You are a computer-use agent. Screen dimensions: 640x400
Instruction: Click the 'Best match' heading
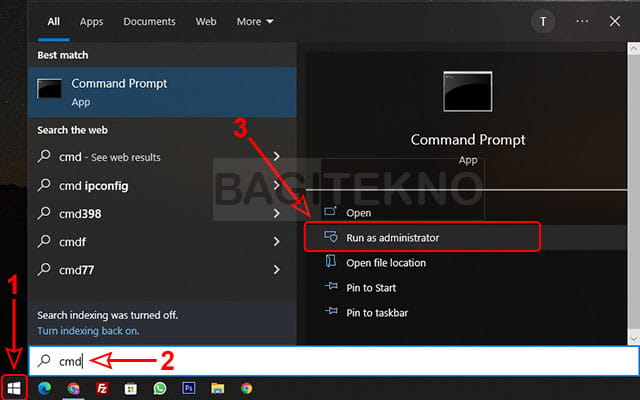point(62,55)
